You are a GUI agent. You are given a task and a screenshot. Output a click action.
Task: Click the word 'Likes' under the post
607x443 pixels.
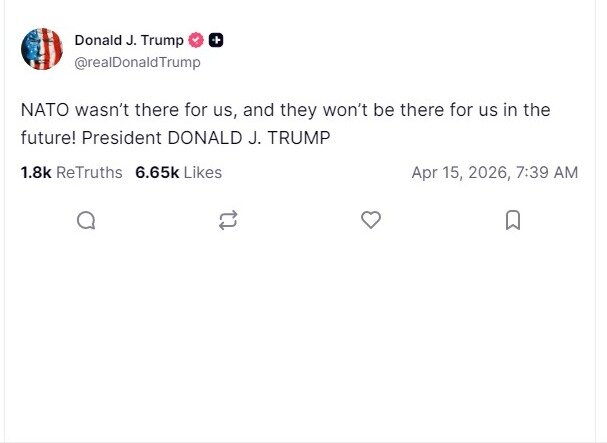click(x=203, y=172)
